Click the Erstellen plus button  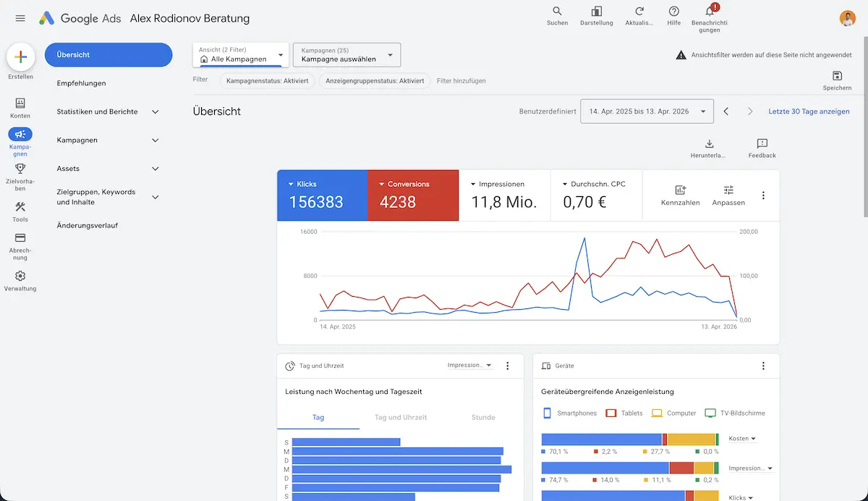coord(20,57)
